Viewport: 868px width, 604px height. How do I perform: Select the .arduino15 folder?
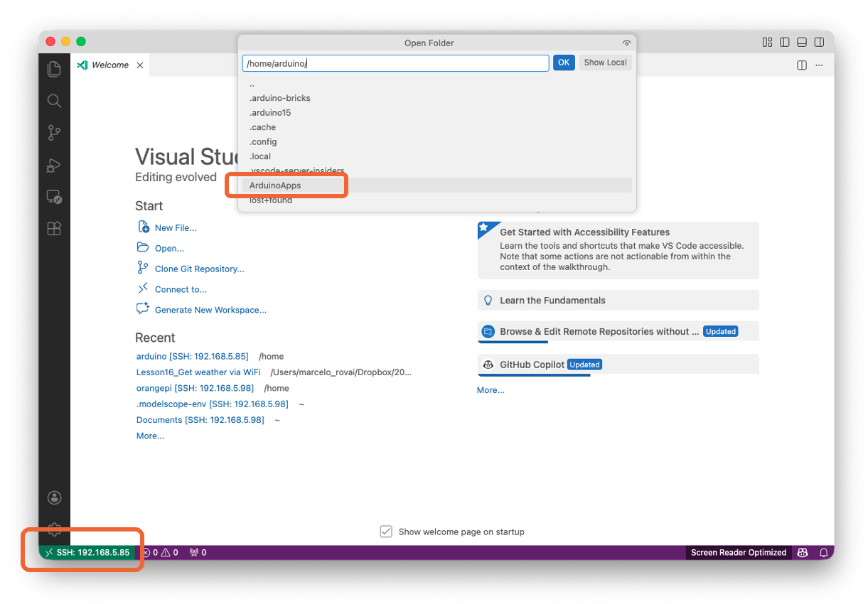pos(436,112)
